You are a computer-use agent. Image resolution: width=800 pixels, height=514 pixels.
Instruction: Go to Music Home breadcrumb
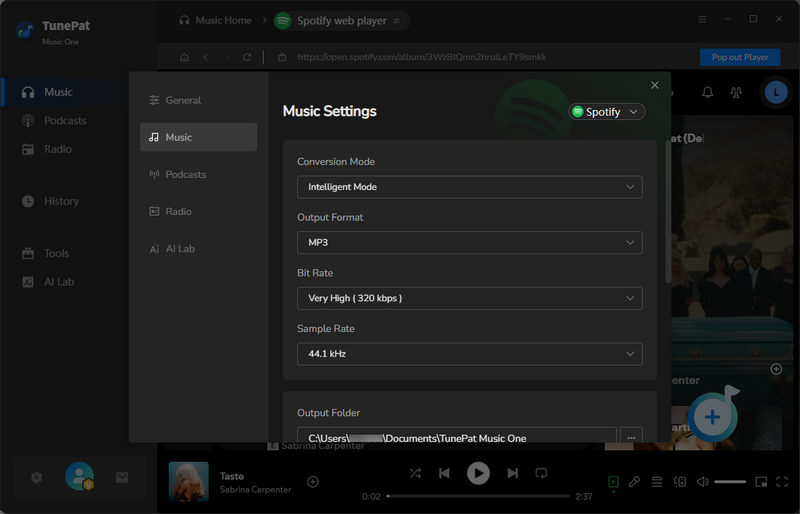point(215,20)
